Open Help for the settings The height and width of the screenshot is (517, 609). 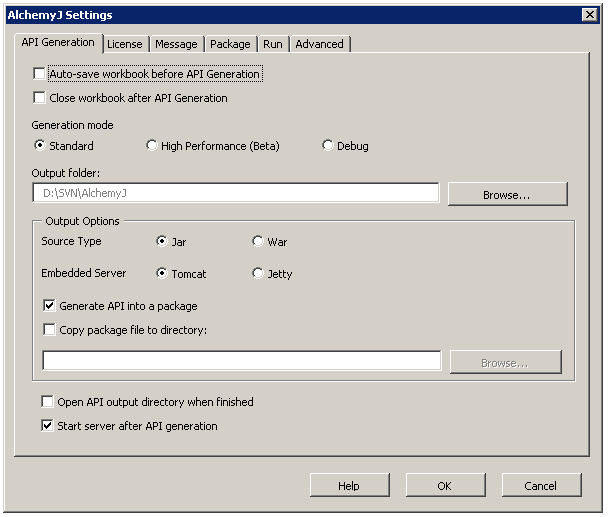pyautogui.click(x=350, y=485)
